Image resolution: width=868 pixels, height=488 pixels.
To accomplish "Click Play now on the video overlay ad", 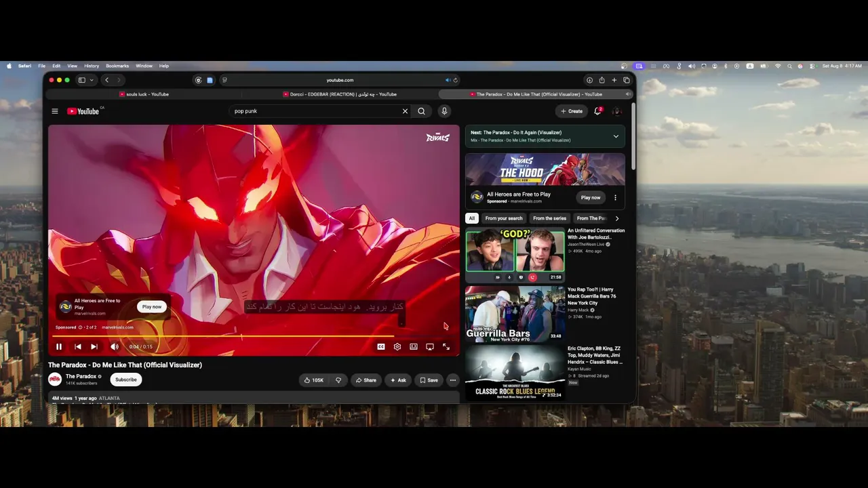I will click(152, 307).
